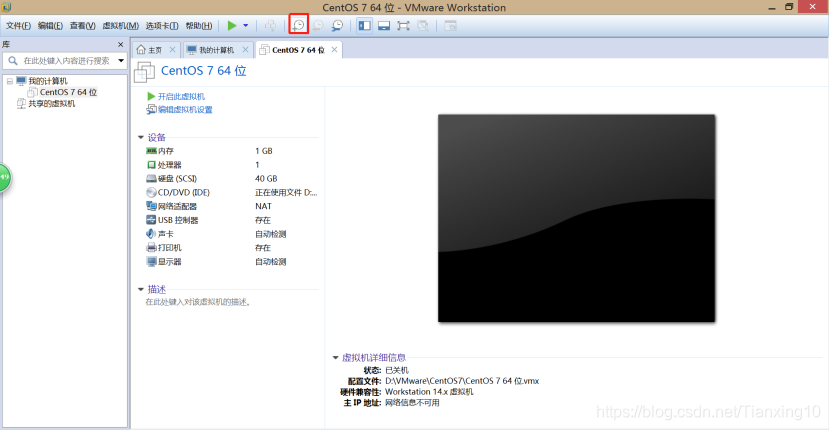Viewport: 830px width, 430px height.
Task: Toggle the thumbnail bar view icon
Action: coord(384,25)
